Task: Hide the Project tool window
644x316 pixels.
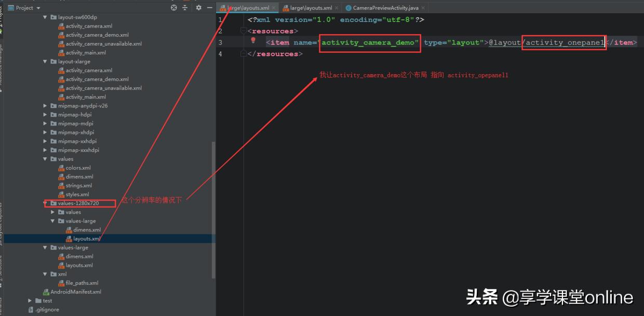Action: [x=210, y=8]
